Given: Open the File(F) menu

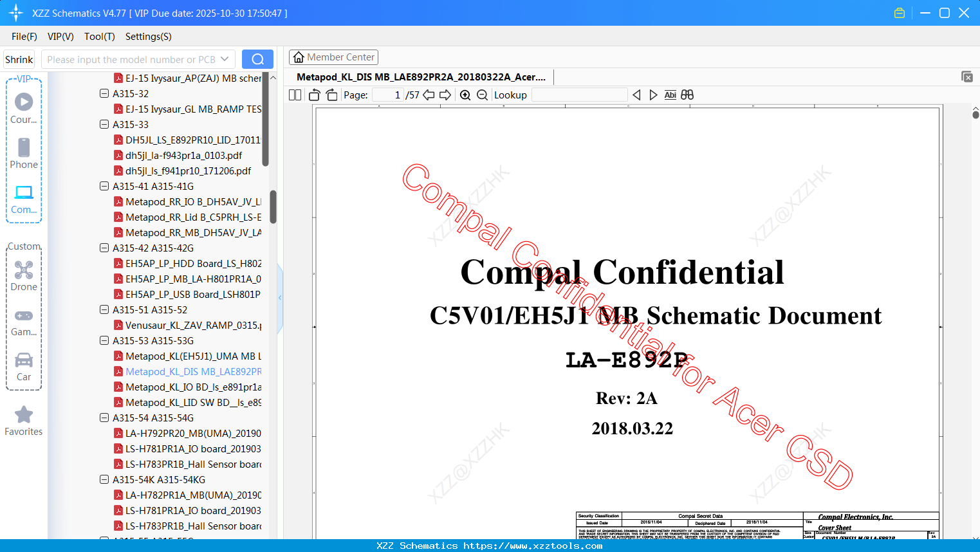Looking at the screenshot, I should coord(24,37).
